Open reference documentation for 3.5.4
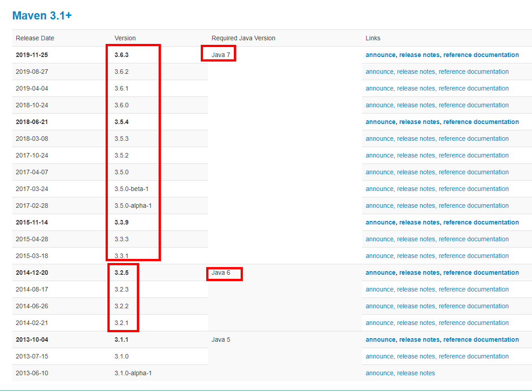532x392 pixels. [481, 122]
